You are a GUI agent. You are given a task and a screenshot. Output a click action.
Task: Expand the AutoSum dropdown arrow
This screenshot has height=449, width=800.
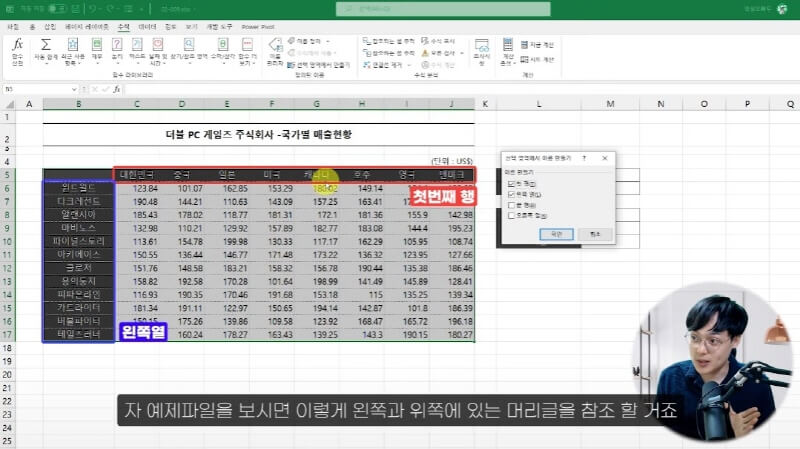click(x=45, y=64)
